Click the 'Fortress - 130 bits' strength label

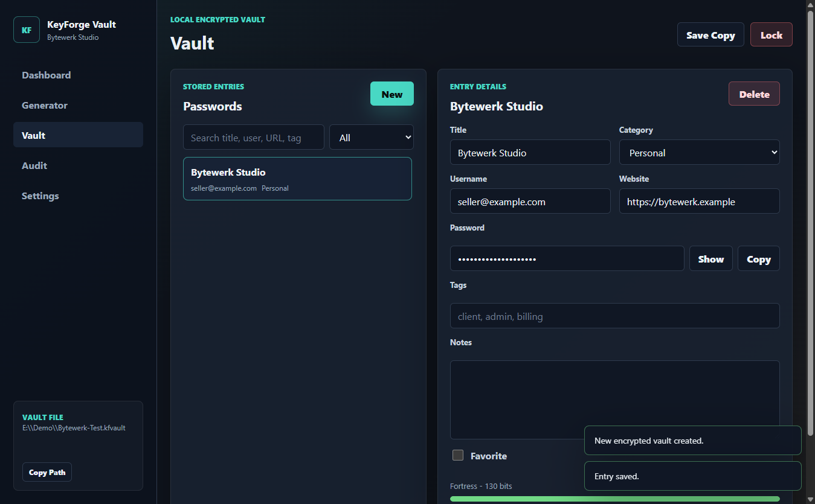(481, 486)
